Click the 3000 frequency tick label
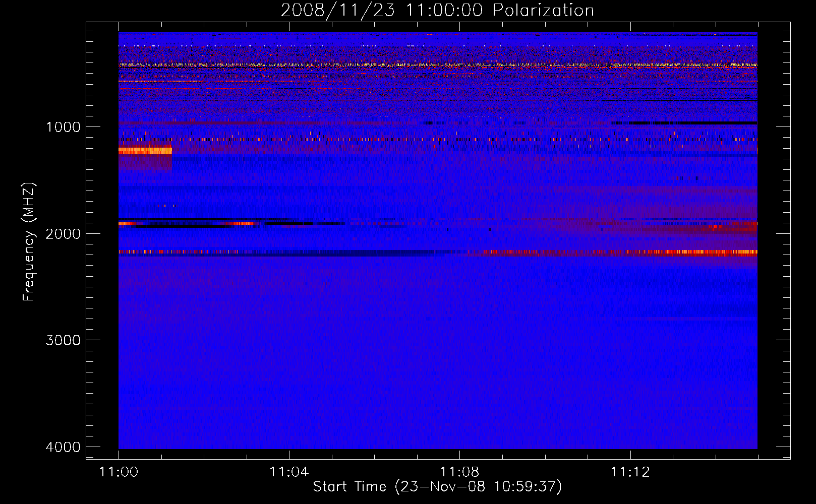Screen dimensions: 816x504 coord(63,340)
